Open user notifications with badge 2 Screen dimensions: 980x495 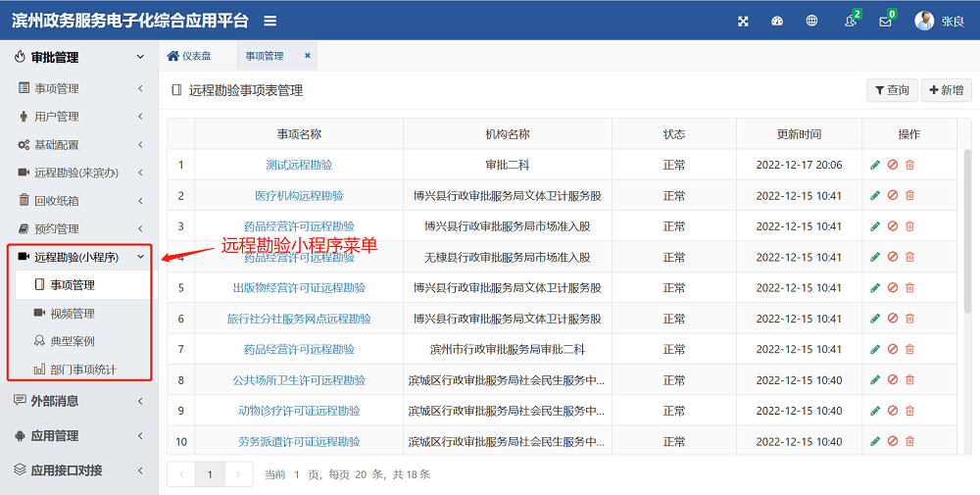(850, 21)
